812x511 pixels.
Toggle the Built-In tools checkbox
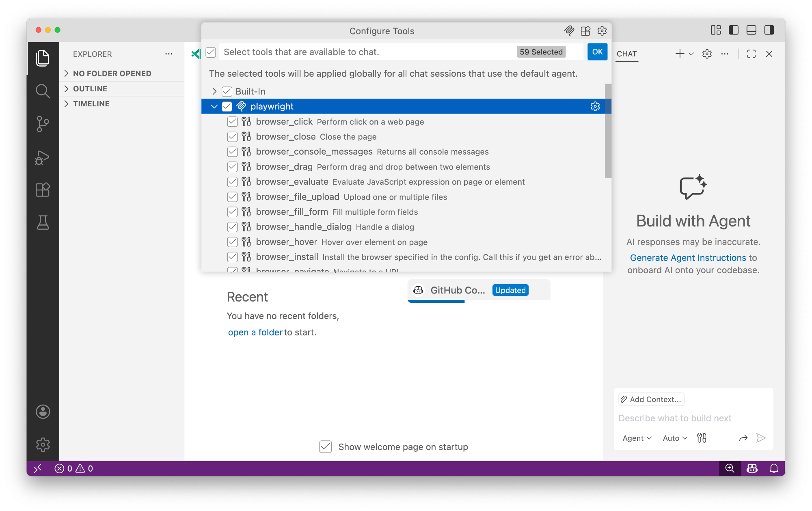(227, 91)
